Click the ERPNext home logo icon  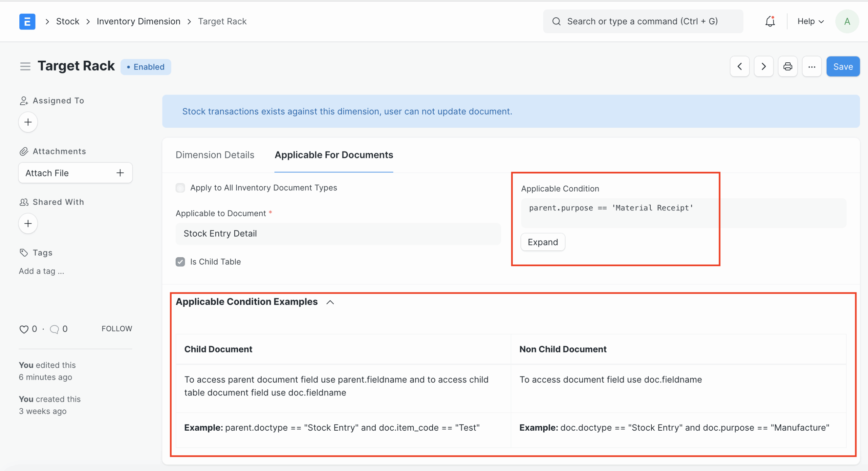pyautogui.click(x=27, y=21)
